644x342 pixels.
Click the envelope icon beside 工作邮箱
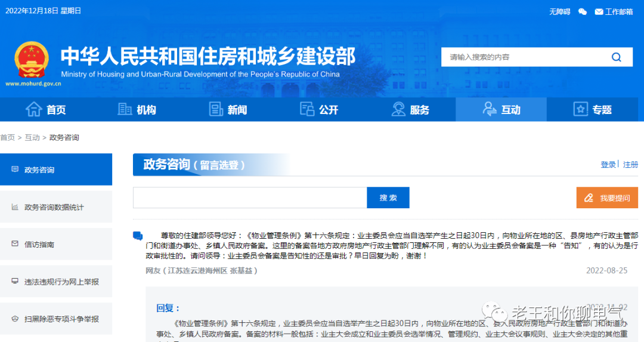[x=599, y=12]
